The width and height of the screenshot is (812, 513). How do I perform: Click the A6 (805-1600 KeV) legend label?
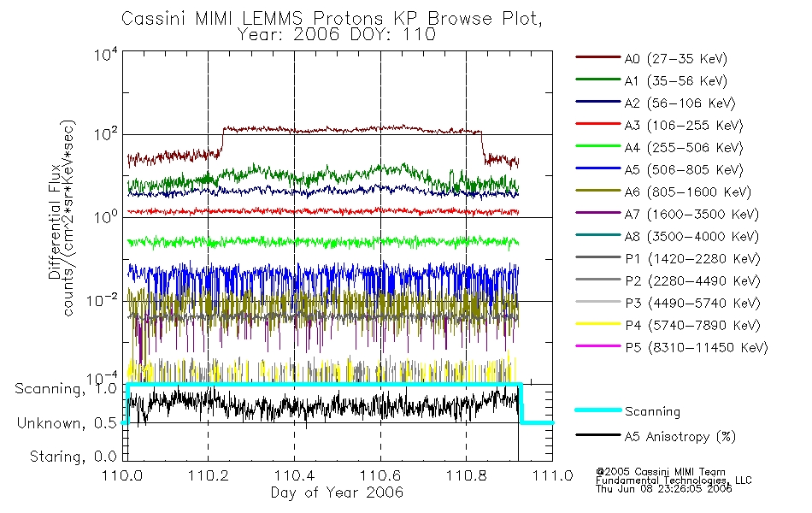(x=688, y=192)
